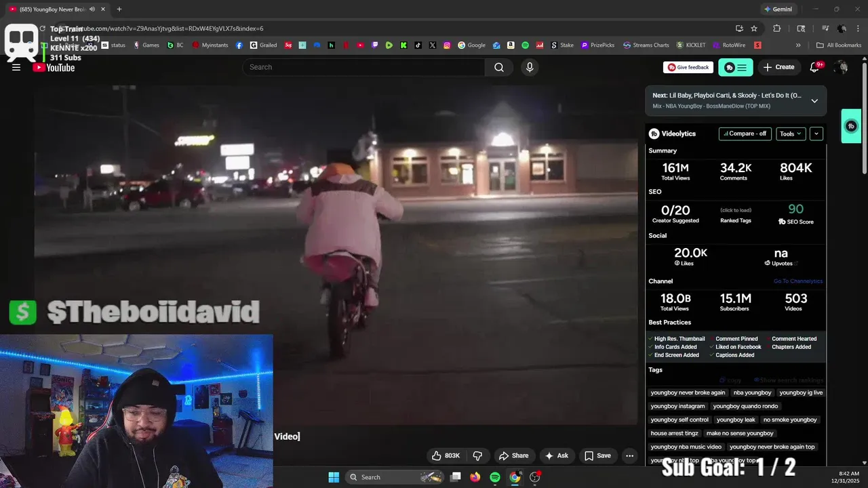Click the 'youngboy ig live' tag
Viewport: 868px width, 488px height.
(801, 392)
